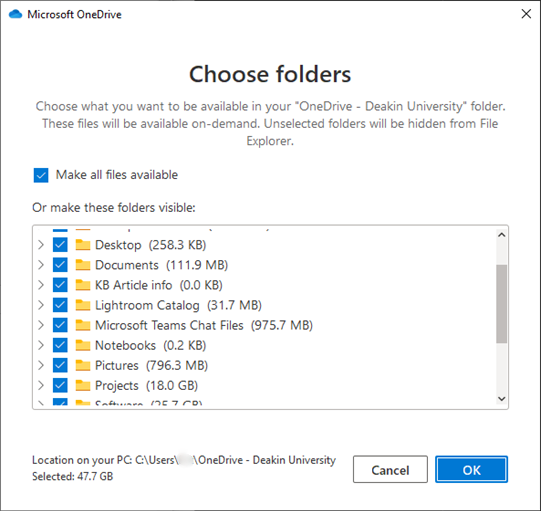The image size is (541, 511).
Task: Select the 'Desktop (258.3 KB)' label
Action: [151, 245]
